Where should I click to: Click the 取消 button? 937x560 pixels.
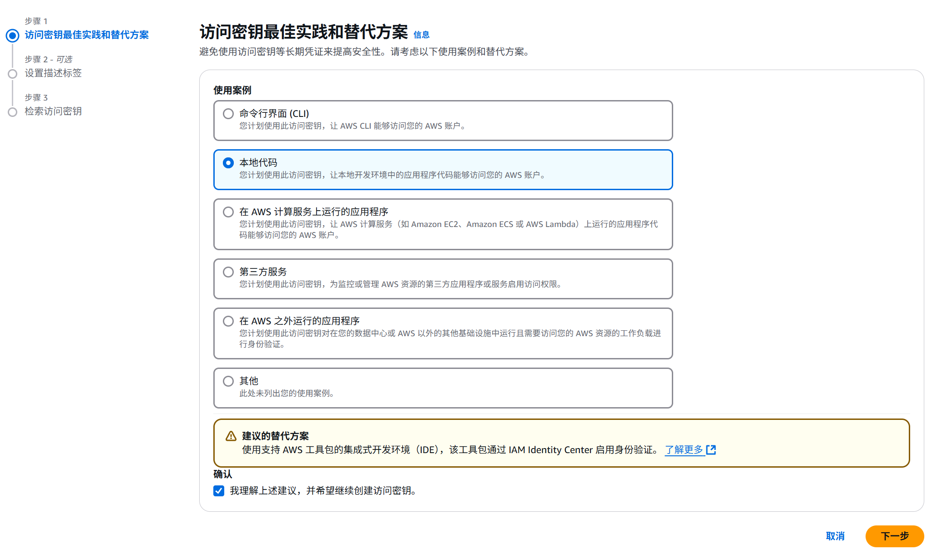coord(835,536)
